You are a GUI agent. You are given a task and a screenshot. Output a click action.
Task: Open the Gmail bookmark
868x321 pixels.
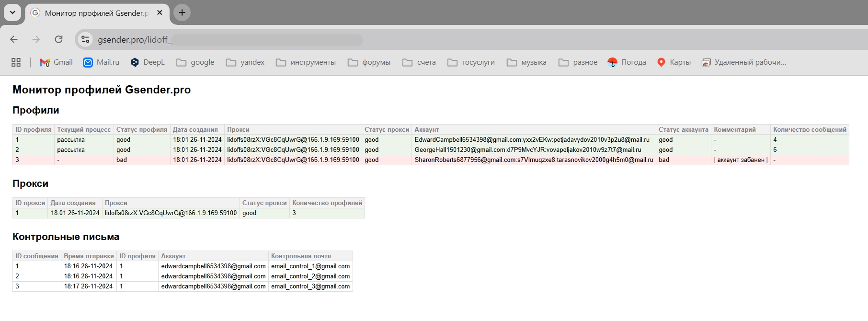(56, 62)
